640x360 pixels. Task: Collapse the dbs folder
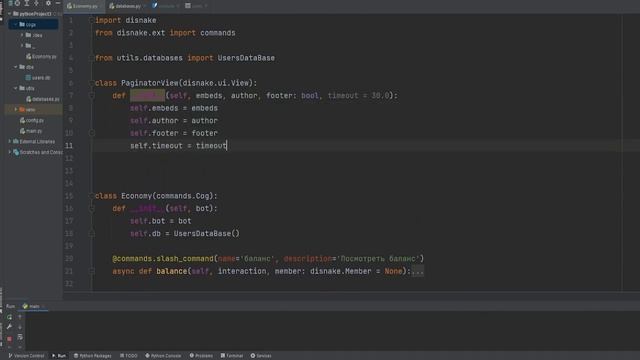pyautogui.click(x=16, y=67)
